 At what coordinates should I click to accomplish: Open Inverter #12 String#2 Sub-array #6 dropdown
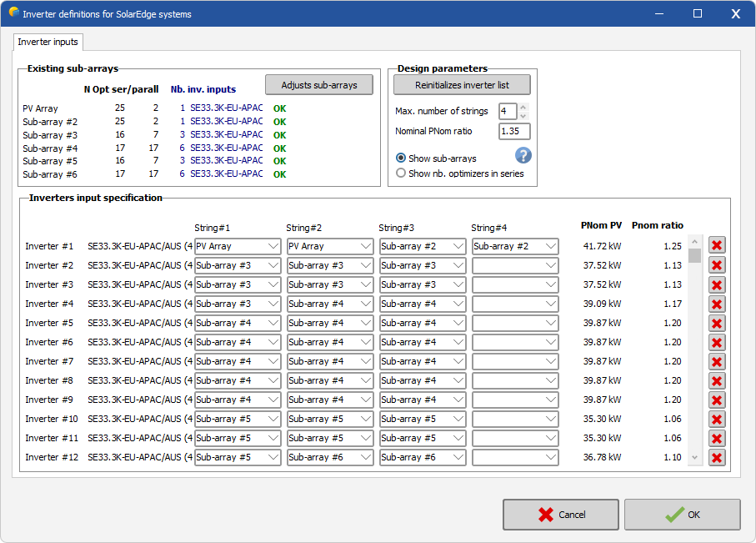click(330, 457)
